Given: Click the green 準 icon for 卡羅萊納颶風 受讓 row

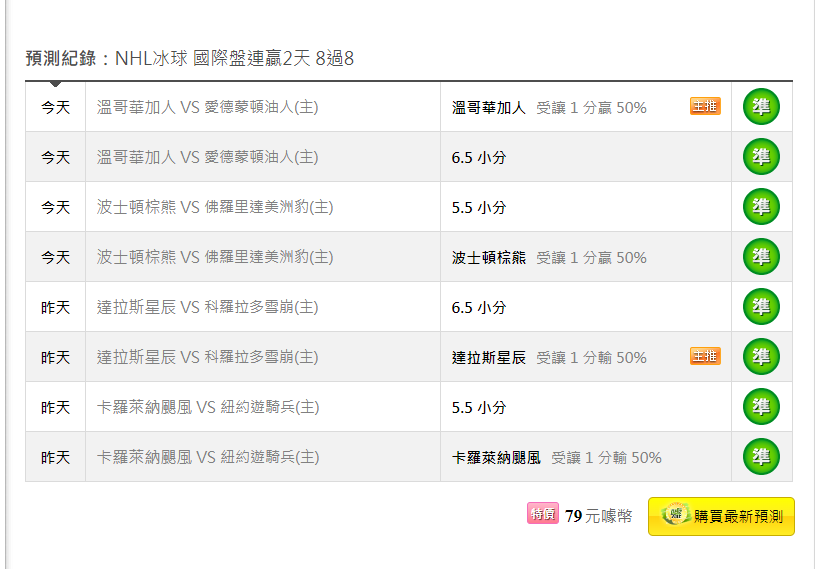Looking at the screenshot, I should 761,457.
